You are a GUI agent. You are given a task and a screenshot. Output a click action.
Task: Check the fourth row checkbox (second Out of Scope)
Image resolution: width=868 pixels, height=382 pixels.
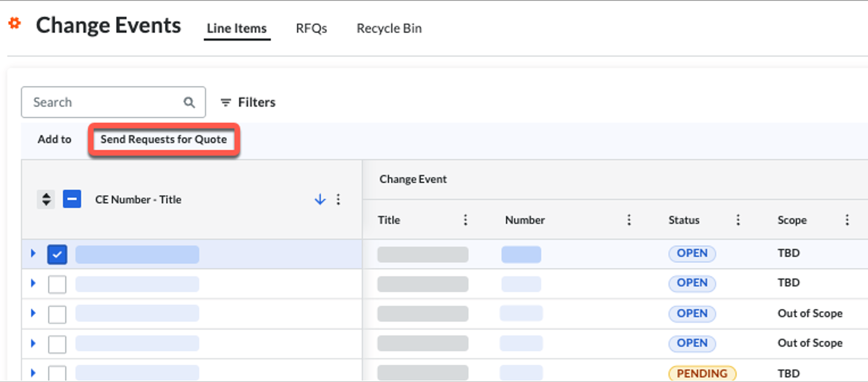pyautogui.click(x=57, y=344)
